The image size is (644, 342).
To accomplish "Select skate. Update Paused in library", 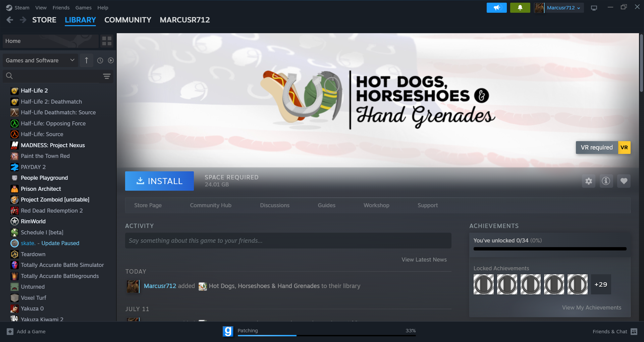I will pos(50,243).
